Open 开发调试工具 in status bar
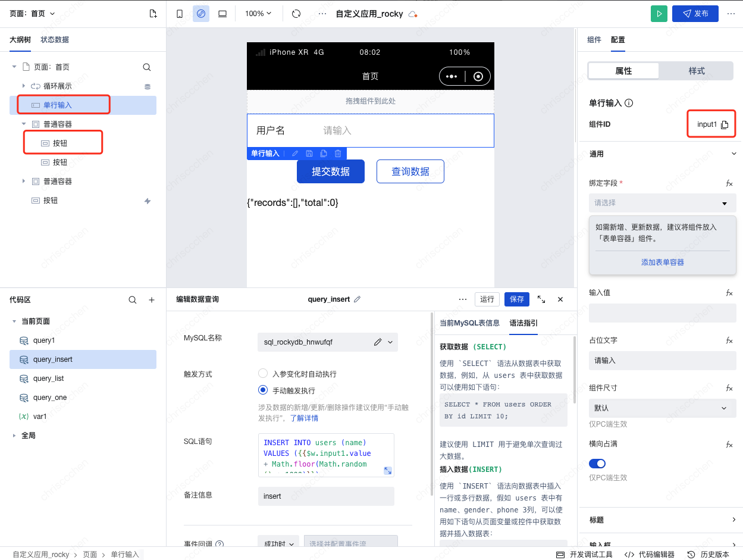Viewport: 743px width, 560px height. 584,554
